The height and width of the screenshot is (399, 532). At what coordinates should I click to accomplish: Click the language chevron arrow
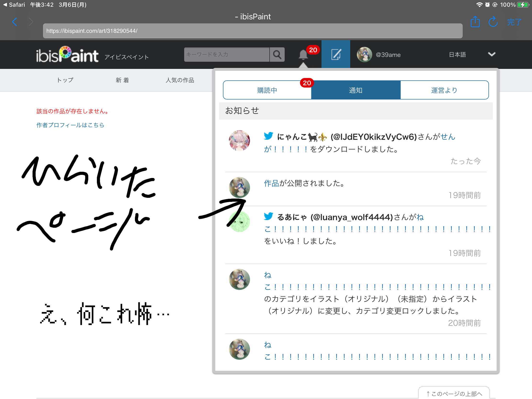coord(492,54)
